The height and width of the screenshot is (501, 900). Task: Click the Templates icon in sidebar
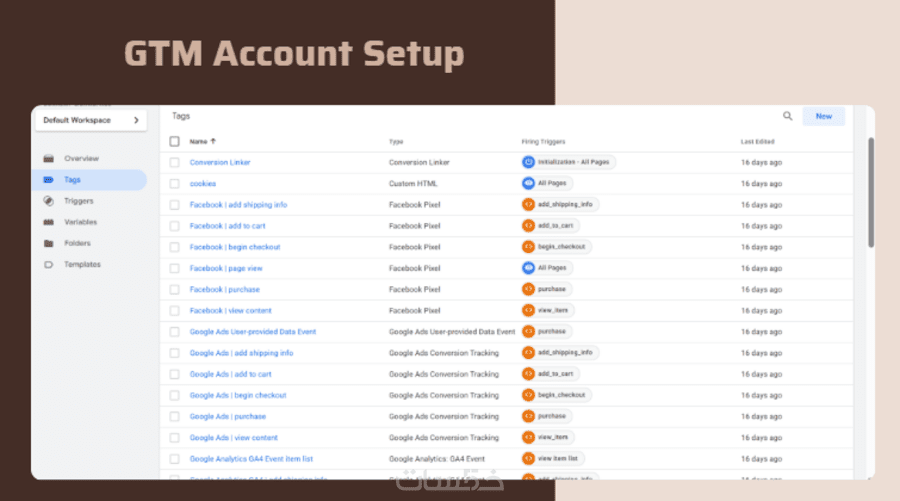click(48, 264)
